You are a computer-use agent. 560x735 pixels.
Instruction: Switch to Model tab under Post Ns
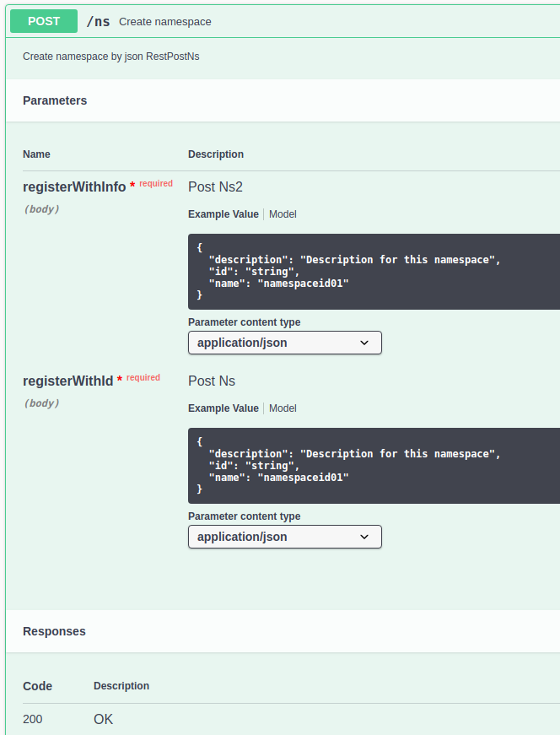(283, 408)
